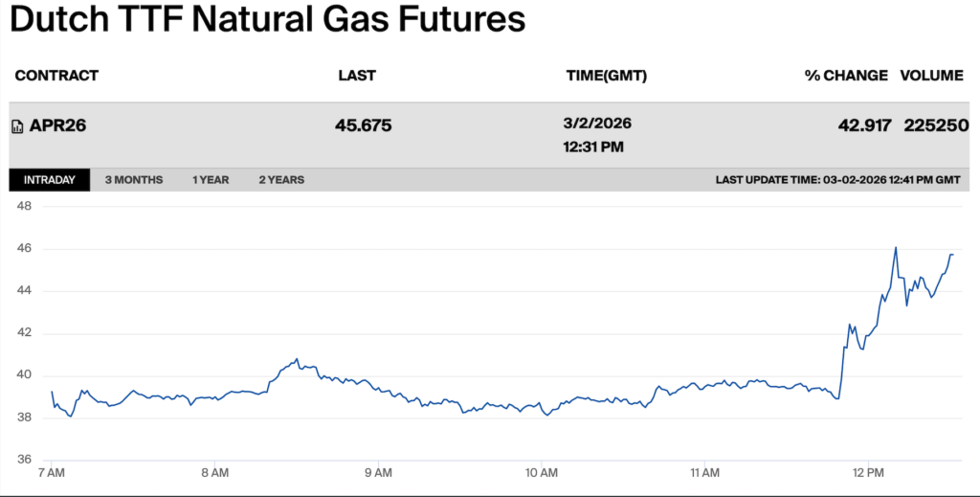Open the 1 YEAR chart tab
This screenshot has width=980, height=497.
[211, 180]
